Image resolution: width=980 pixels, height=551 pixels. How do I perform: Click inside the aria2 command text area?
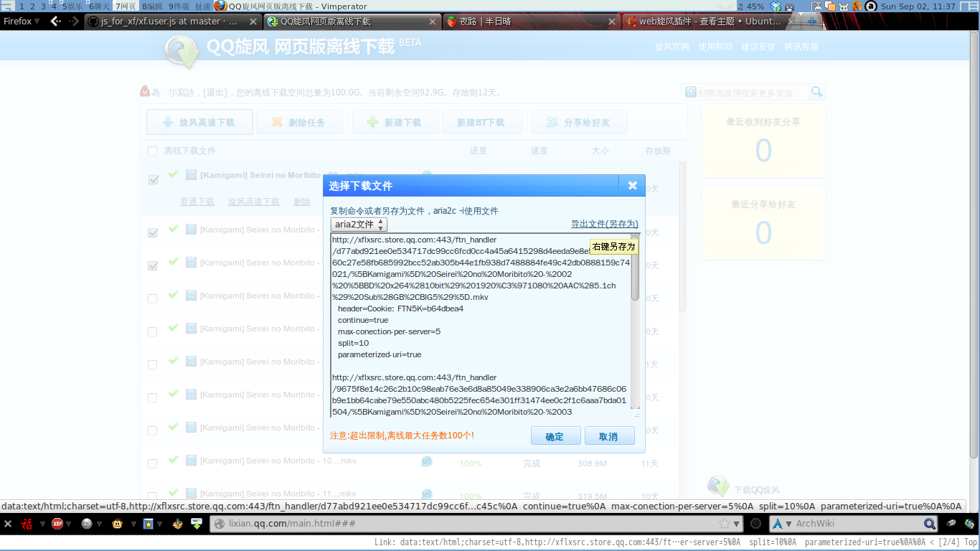[x=481, y=325]
